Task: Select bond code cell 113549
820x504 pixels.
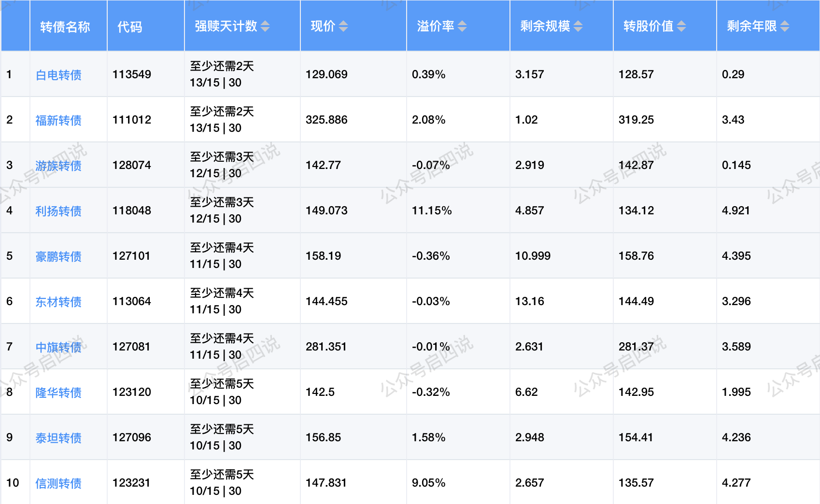Action: pyautogui.click(x=132, y=74)
